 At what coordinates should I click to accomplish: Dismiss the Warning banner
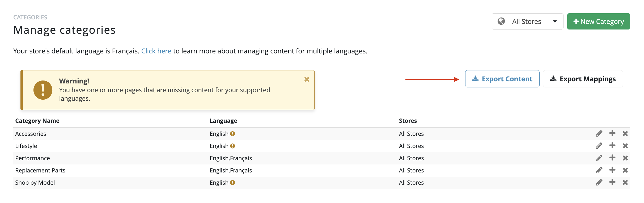[307, 79]
